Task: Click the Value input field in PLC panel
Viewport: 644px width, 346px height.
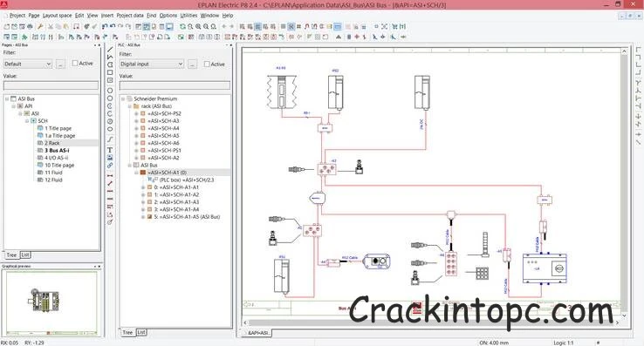Action: pos(175,85)
